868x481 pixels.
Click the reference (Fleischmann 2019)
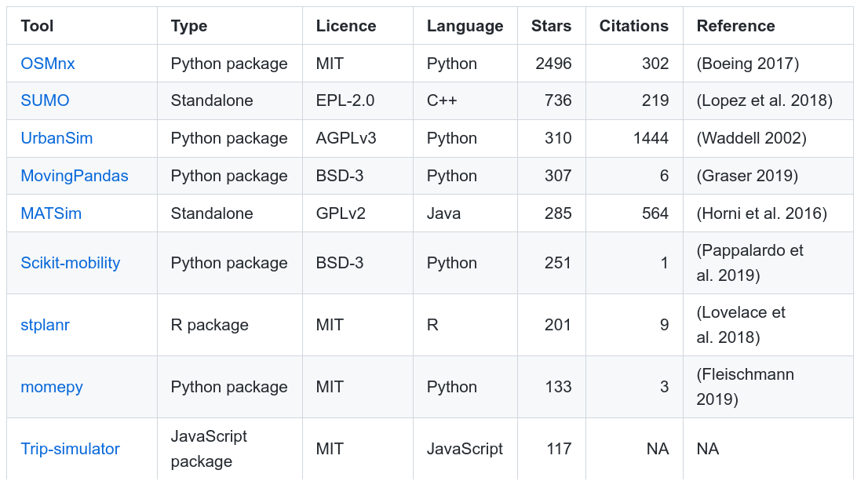(745, 387)
